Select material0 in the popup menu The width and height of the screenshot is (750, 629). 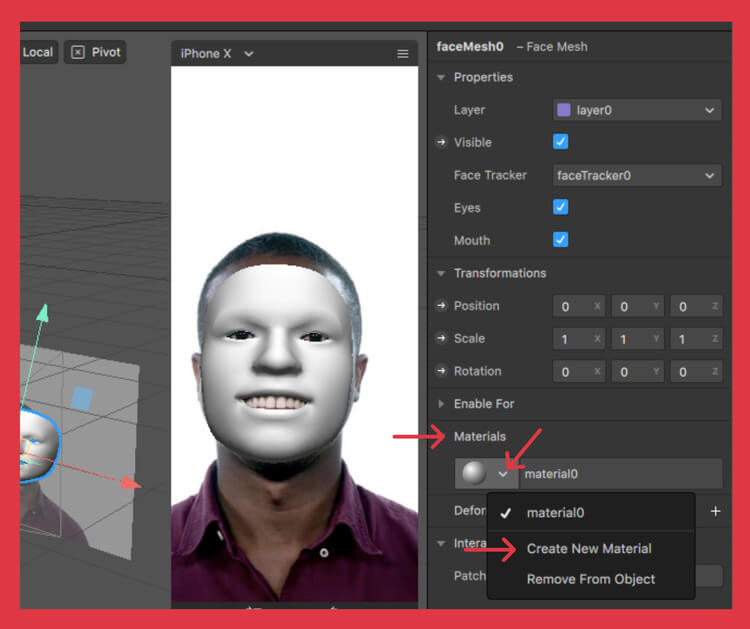click(591, 513)
